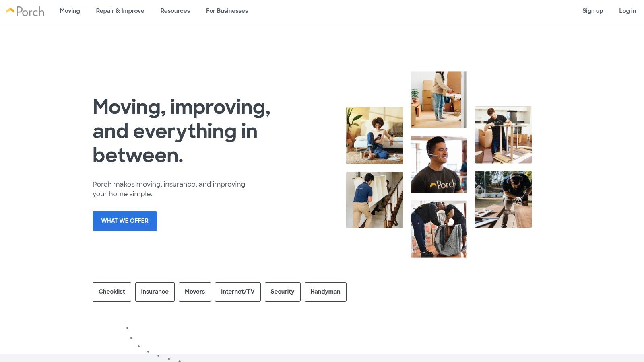Click the WHAT WE OFFER button
This screenshot has height=362, width=644.
pos(125,221)
